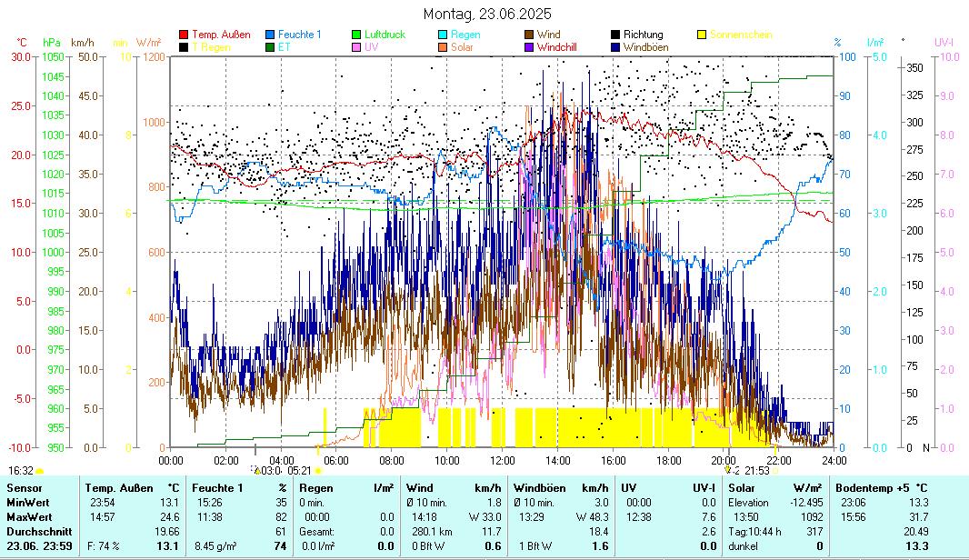Click the dark blue Windböen legend swatch
The height and width of the screenshot is (560, 969).
[615, 46]
